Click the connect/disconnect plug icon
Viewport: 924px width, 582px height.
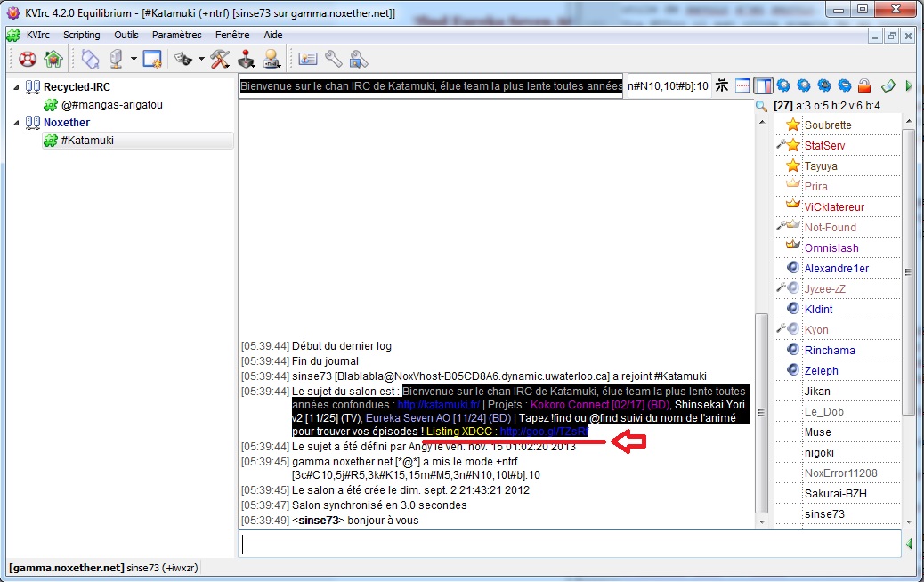[90, 60]
